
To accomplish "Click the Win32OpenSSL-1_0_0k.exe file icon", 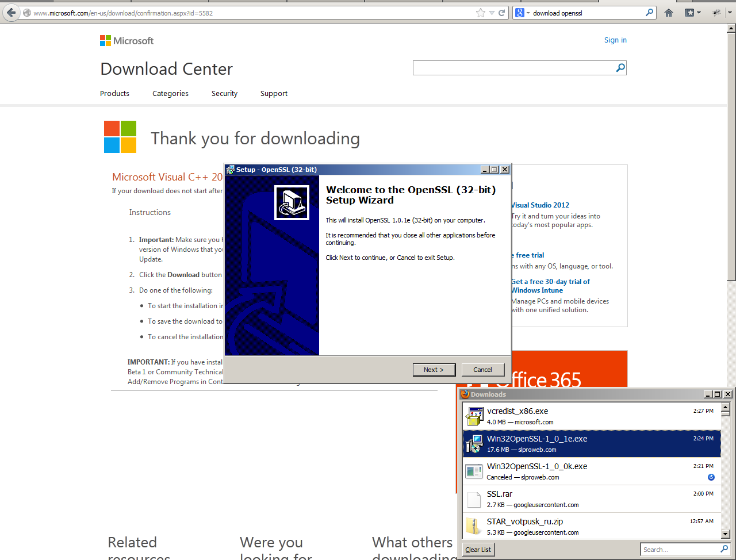I will 474,471.
